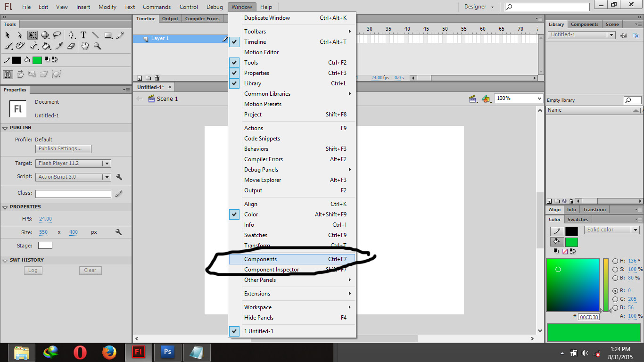Select the Text tool
The height and width of the screenshot is (362, 644).
pos(83,35)
